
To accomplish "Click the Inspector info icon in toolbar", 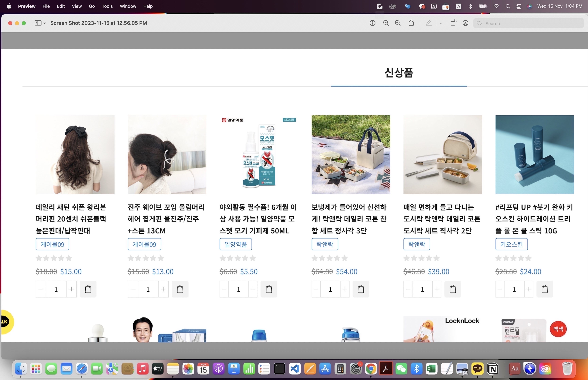I will 372,23.
